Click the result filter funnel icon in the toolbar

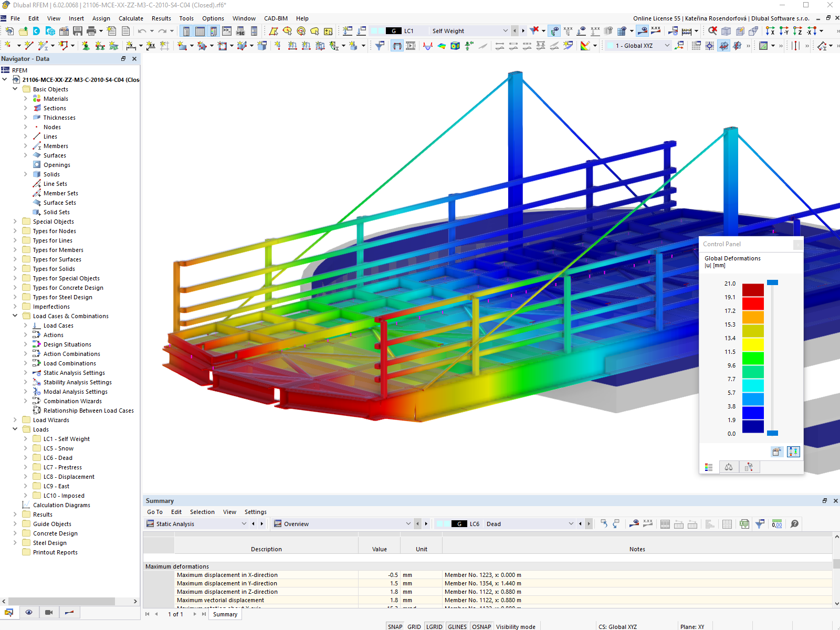pos(380,46)
